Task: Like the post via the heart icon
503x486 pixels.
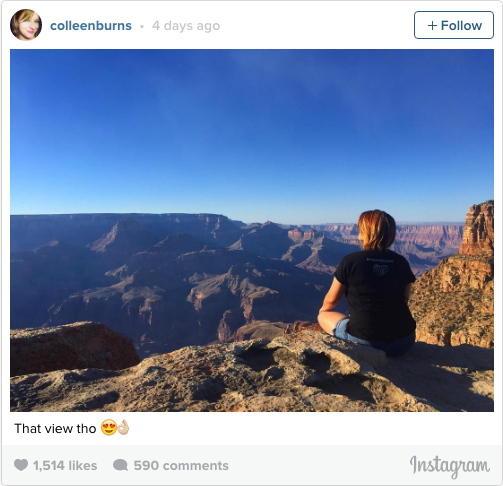Action: [21, 465]
